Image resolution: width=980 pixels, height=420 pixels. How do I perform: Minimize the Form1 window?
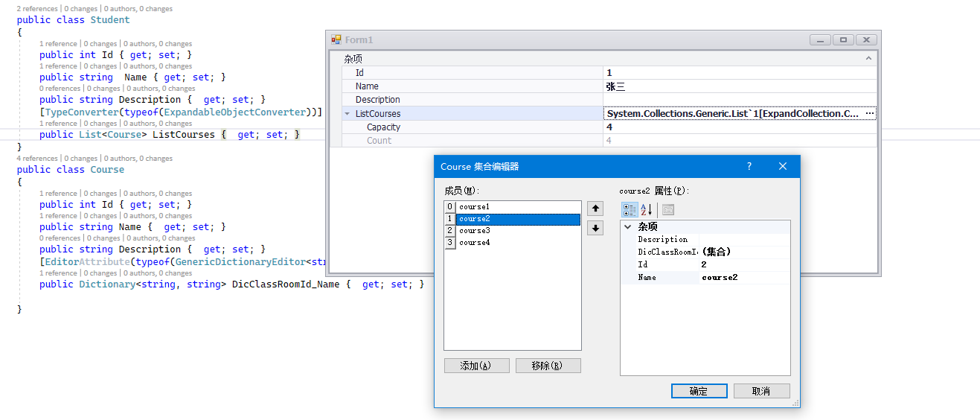tap(820, 40)
